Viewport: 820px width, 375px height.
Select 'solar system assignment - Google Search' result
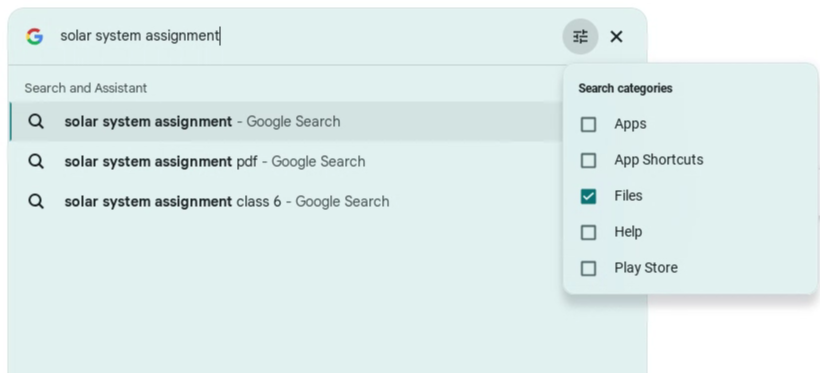287,121
